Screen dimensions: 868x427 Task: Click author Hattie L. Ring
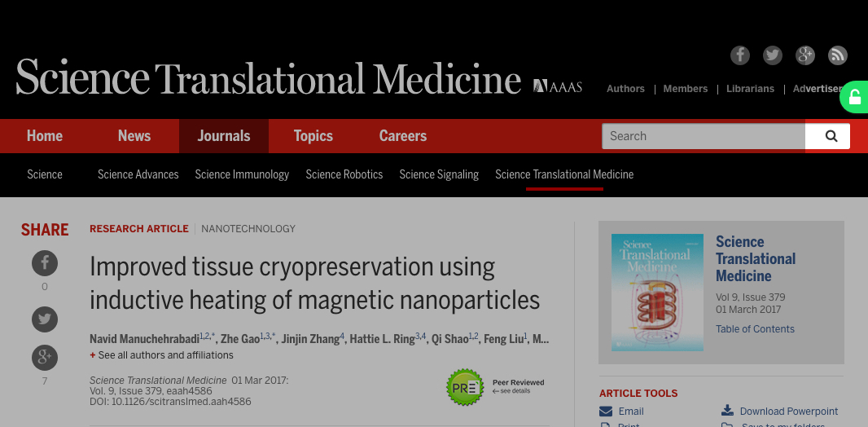click(382, 339)
